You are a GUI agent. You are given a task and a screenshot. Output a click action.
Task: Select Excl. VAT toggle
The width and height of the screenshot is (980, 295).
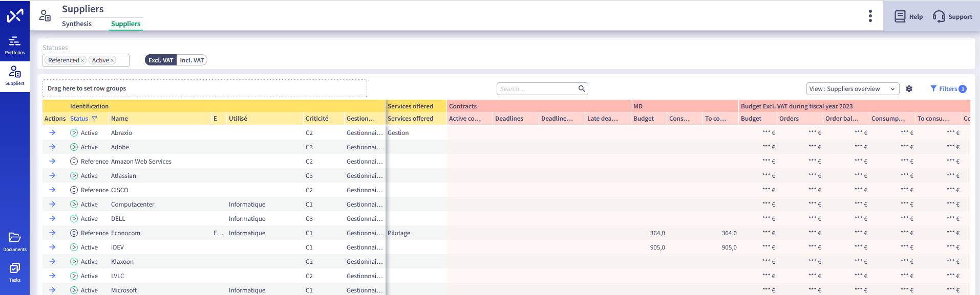click(x=161, y=60)
